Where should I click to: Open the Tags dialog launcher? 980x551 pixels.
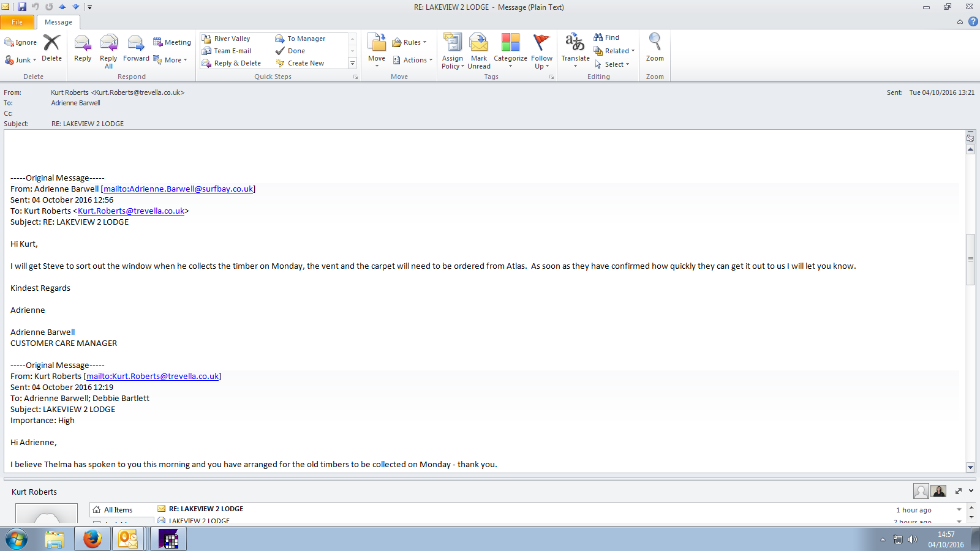point(551,77)
